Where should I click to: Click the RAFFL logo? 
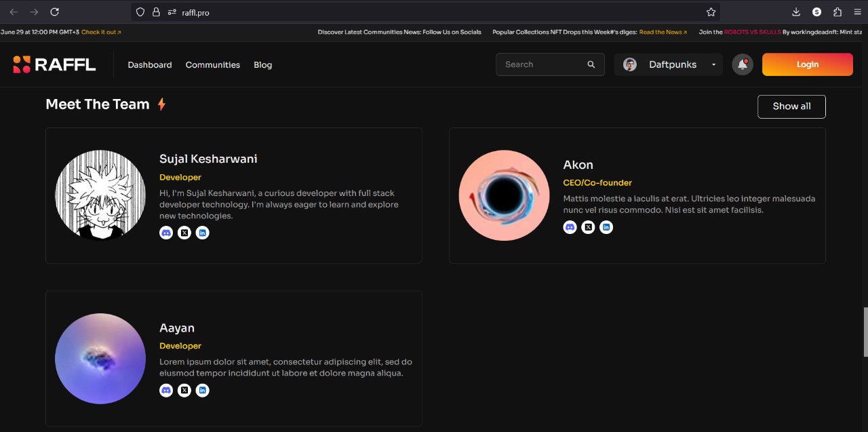(54, 64)
